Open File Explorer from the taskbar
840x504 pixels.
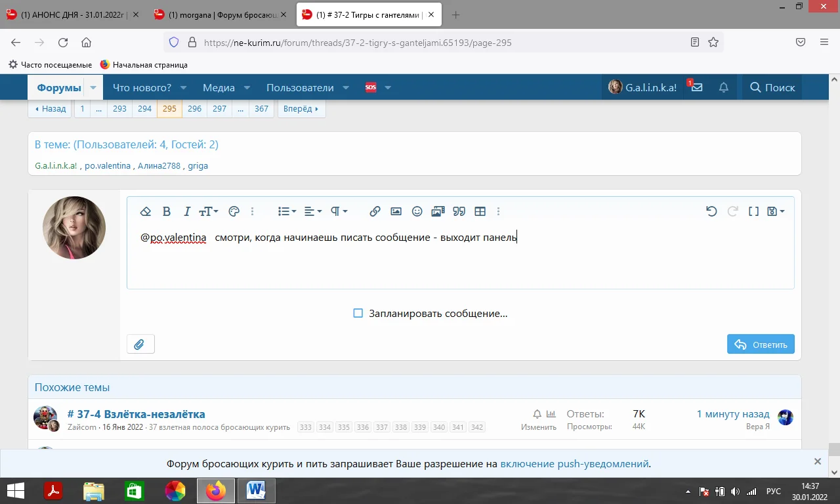[x=94, y=491]
